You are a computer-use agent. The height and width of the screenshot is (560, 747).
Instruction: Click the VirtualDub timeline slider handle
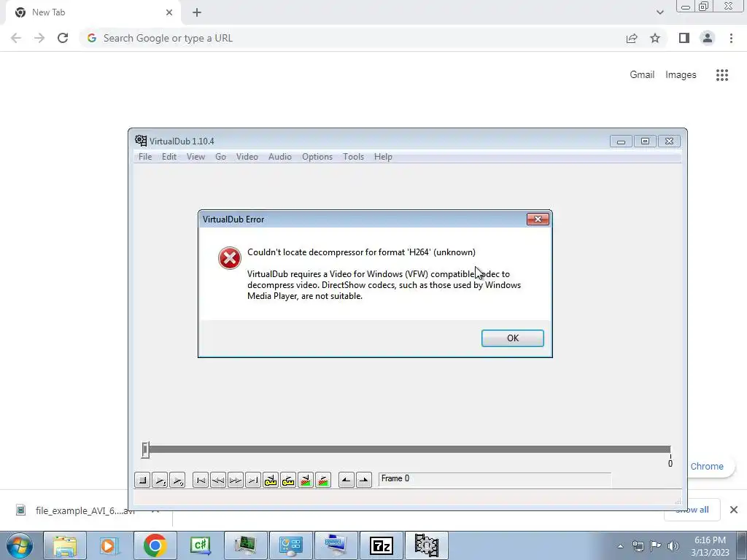click(145, 449)
